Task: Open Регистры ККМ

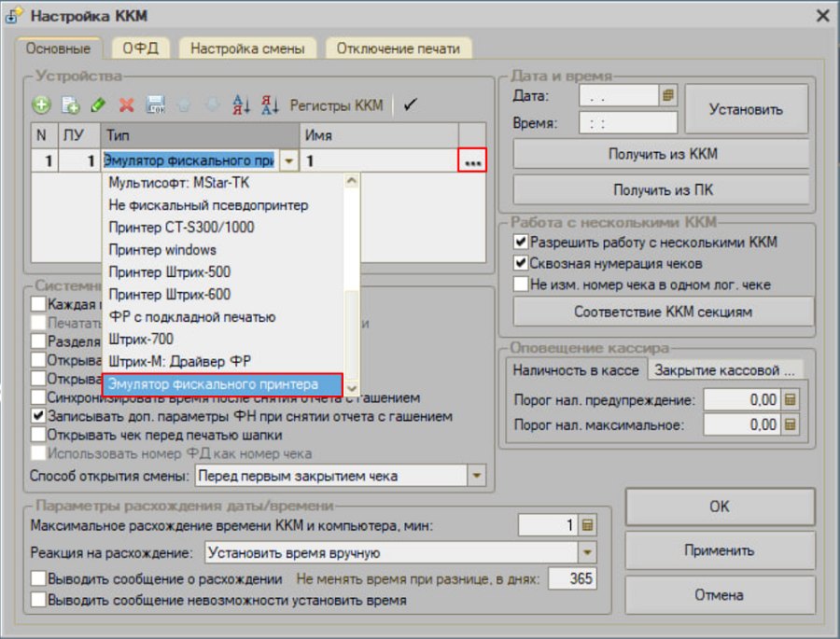Action: click(x=336, y=105)
